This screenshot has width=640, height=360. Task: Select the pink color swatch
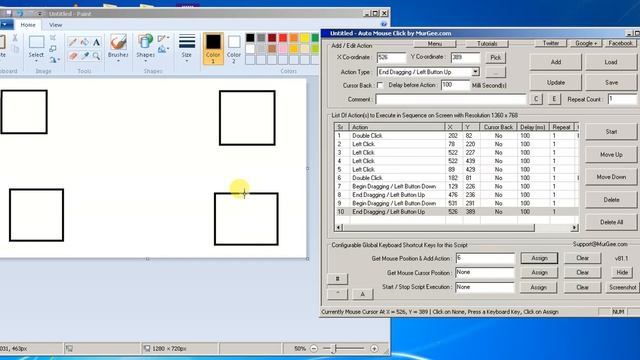(x=283, y=49)
